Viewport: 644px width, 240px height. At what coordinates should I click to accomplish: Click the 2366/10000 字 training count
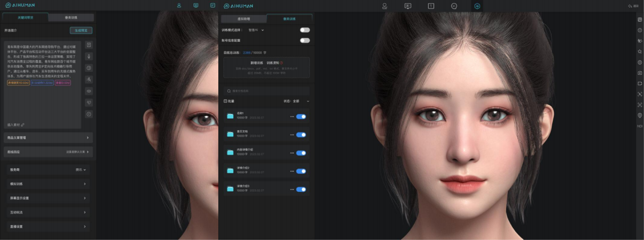coord(254,53)
